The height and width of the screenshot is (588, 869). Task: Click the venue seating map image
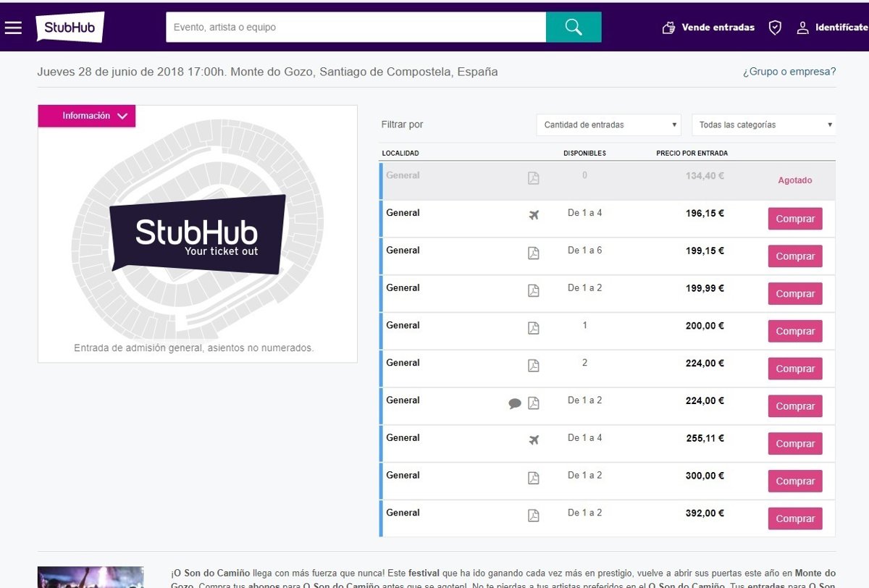click(x=197, y=232)
